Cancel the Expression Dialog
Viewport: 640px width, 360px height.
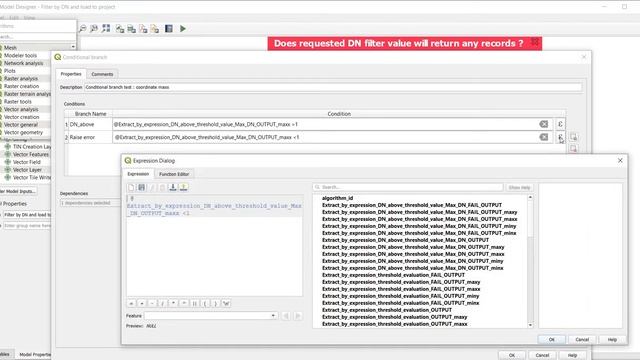582,339
